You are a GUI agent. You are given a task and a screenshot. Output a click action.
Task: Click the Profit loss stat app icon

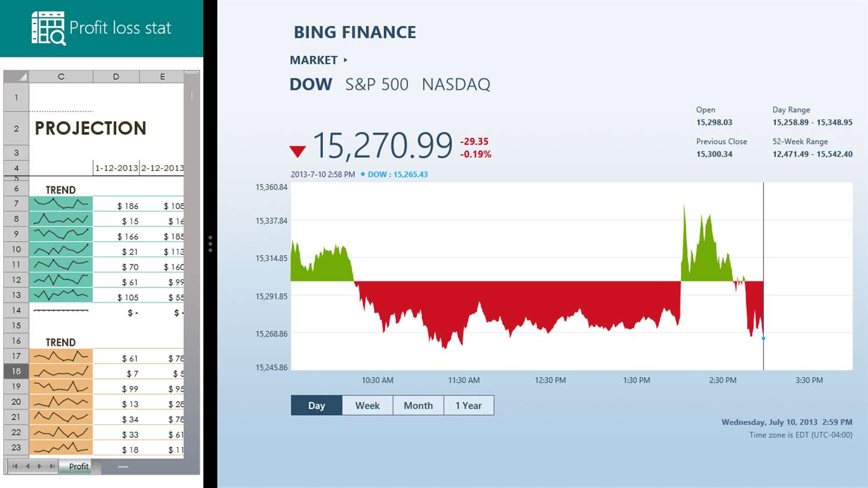coord(48,28)
